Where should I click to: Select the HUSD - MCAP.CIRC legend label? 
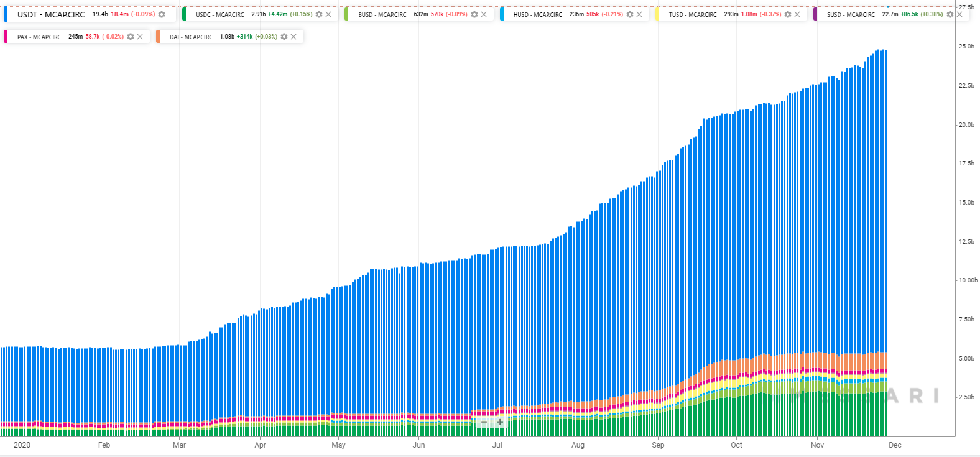[537, 14]
